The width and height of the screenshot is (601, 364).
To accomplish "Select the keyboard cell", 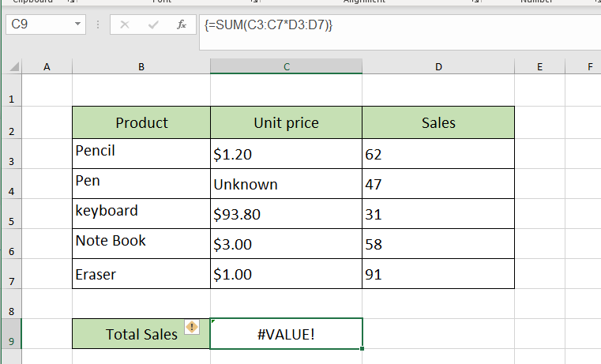I will (x=141, y=214).
